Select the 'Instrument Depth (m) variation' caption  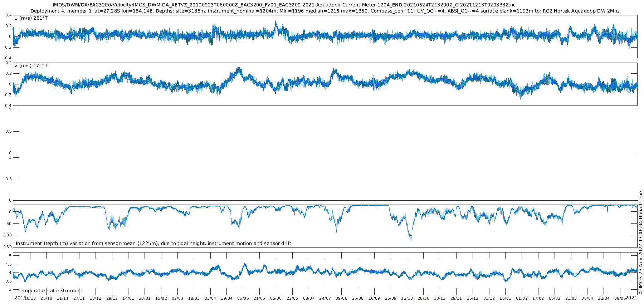[154, 244]
